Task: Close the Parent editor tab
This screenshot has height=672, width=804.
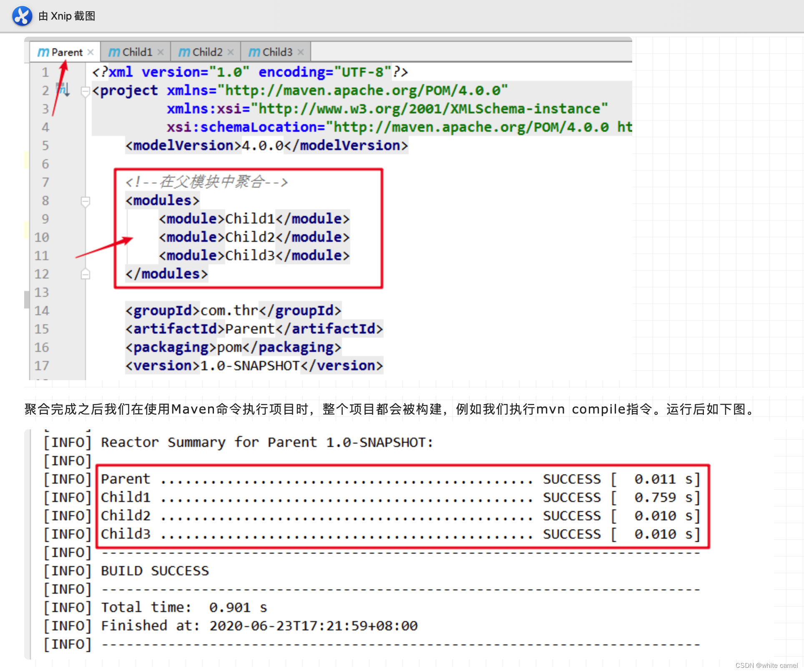Action: click(90, 53)
